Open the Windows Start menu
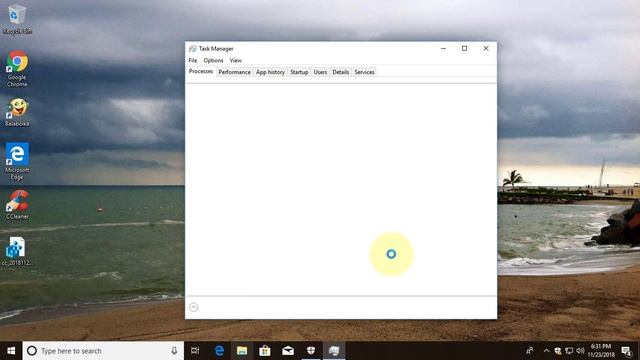Viewport: 640px width, 360px height. (x=11, y=351)
